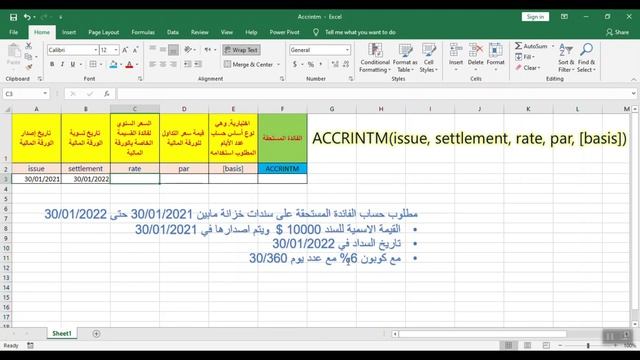Click the Tell me what you want search box
The image size is (640, 360).
pos(360,32)
